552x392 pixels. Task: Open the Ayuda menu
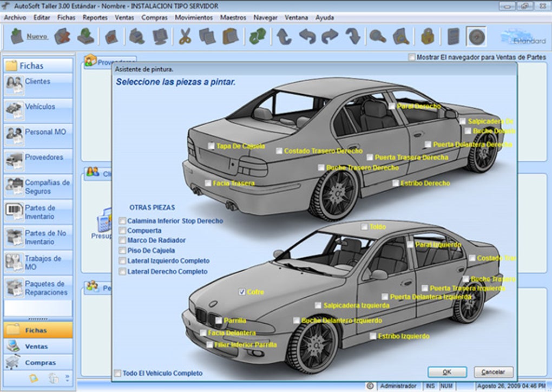pos(325,17)
